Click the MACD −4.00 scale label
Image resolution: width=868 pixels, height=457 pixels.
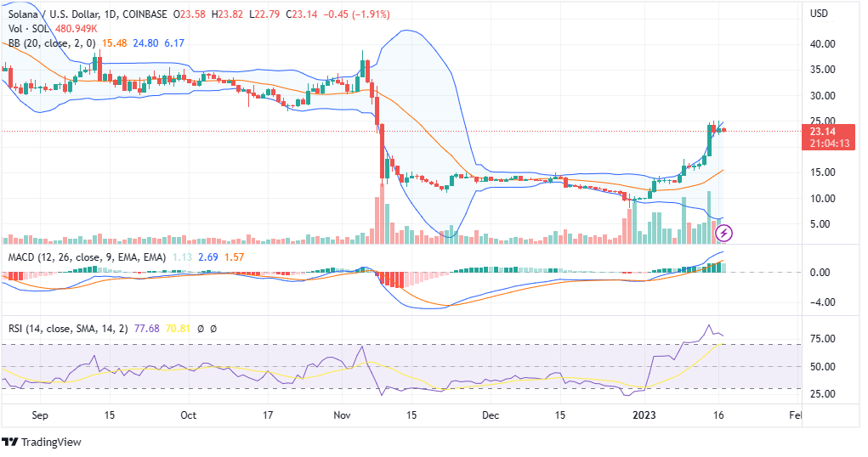[822, 302]
